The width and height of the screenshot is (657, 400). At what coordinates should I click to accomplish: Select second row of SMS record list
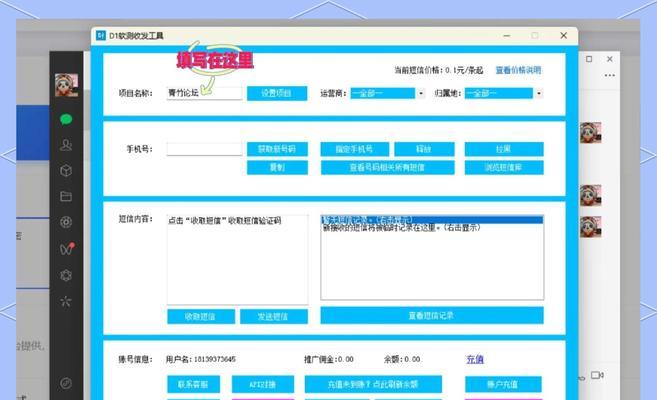point(432,228)
